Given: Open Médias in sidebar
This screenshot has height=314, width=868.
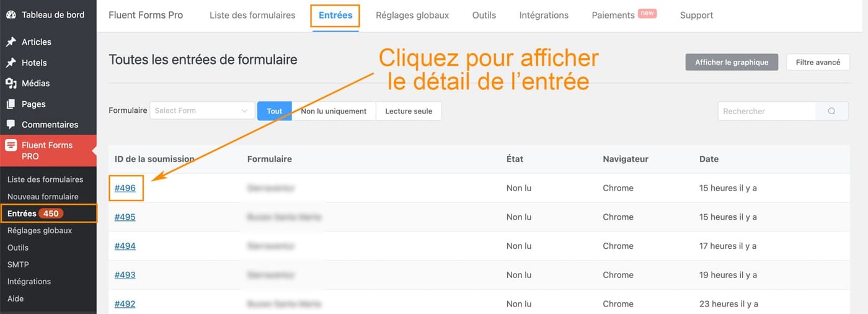Looking at the screenshot, I should [x=35, y=83].
